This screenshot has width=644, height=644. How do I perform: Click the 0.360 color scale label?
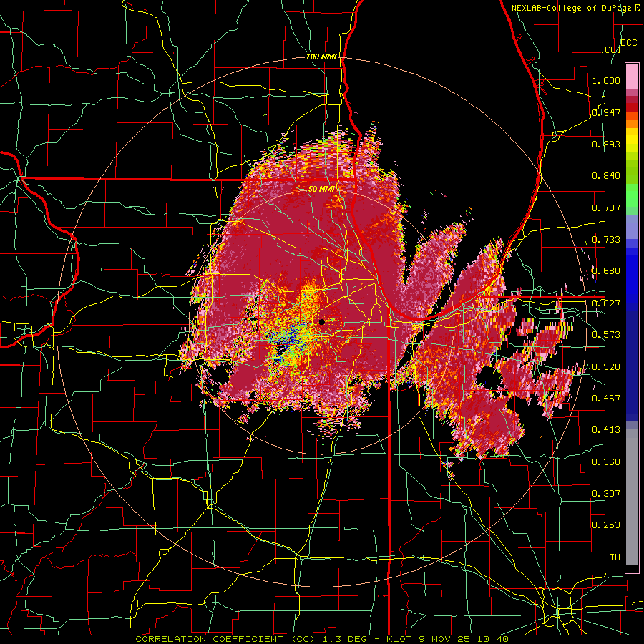coord(606,462)
